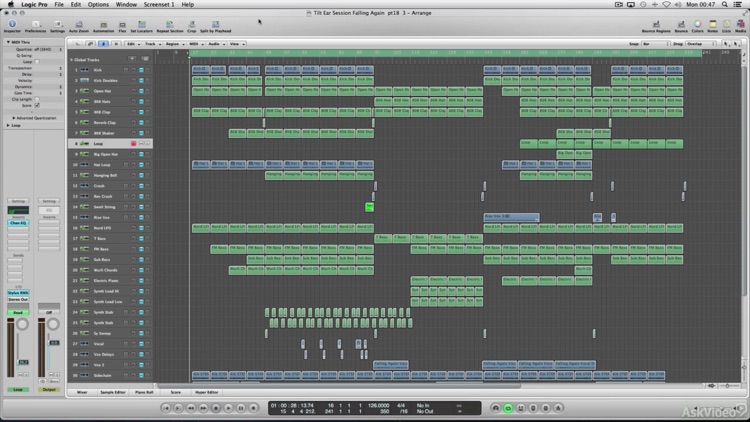Open the Lists panel icon

click(727, 26)
